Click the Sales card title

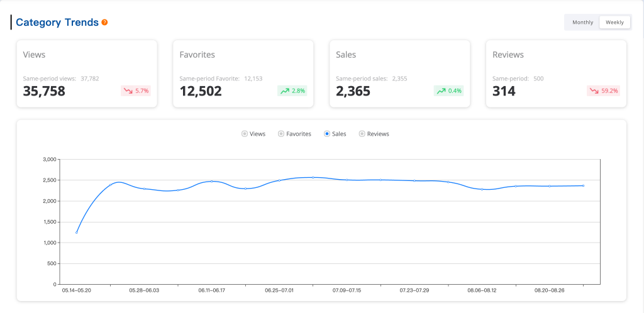[346, 55]
